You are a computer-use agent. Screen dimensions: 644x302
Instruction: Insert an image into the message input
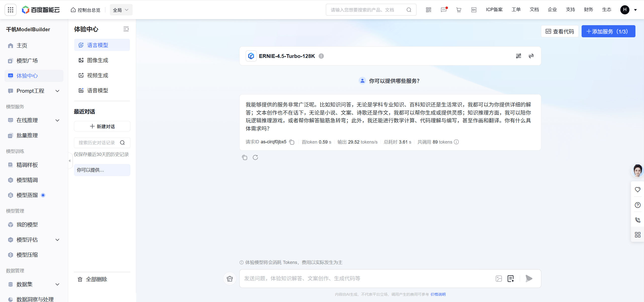click(499, 278)
